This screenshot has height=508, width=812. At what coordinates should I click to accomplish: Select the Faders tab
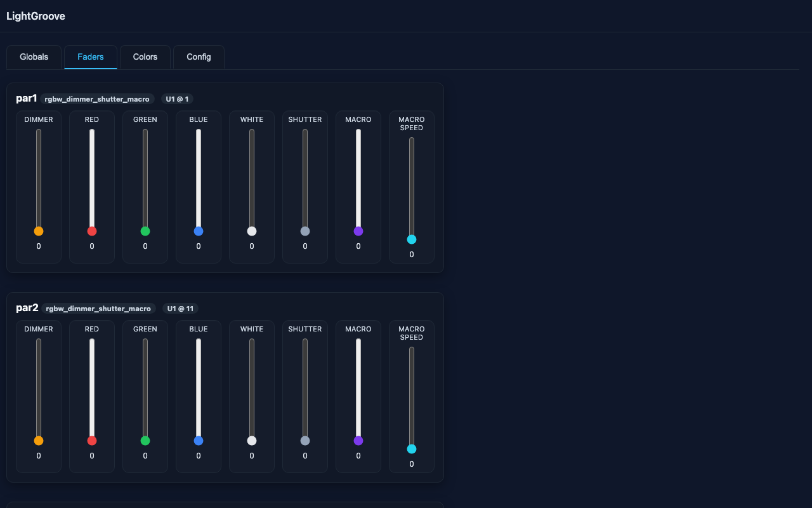point(90,57)
